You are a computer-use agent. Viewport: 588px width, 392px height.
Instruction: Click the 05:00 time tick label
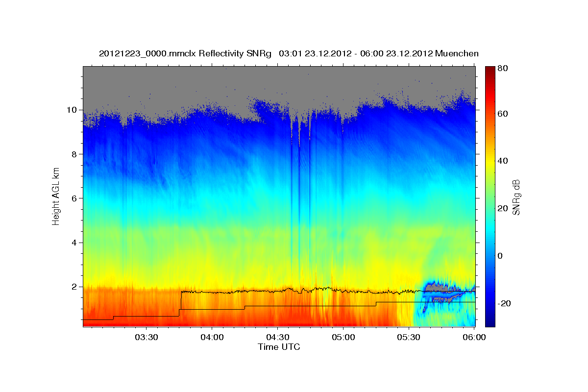(343, 338)
